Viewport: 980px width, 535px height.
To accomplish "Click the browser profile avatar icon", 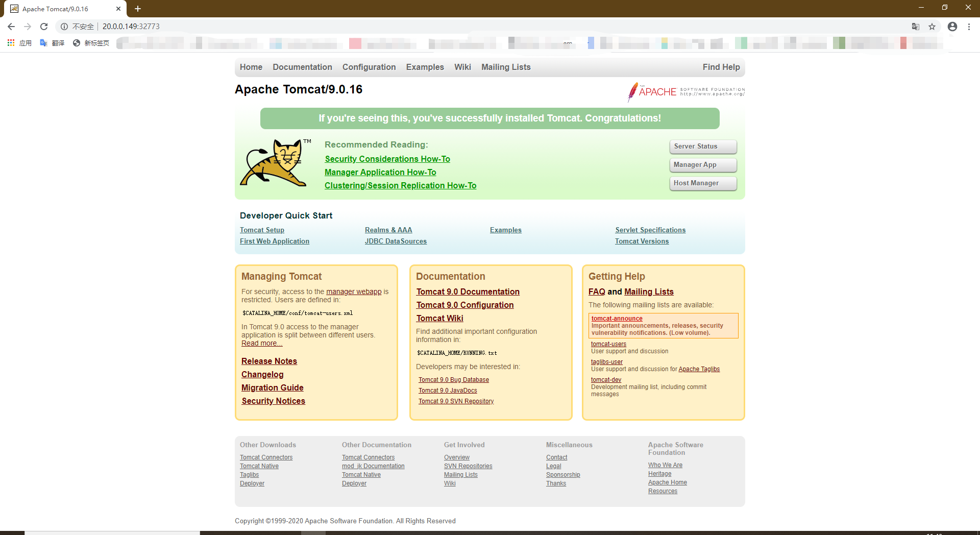I will coord(952,26).
